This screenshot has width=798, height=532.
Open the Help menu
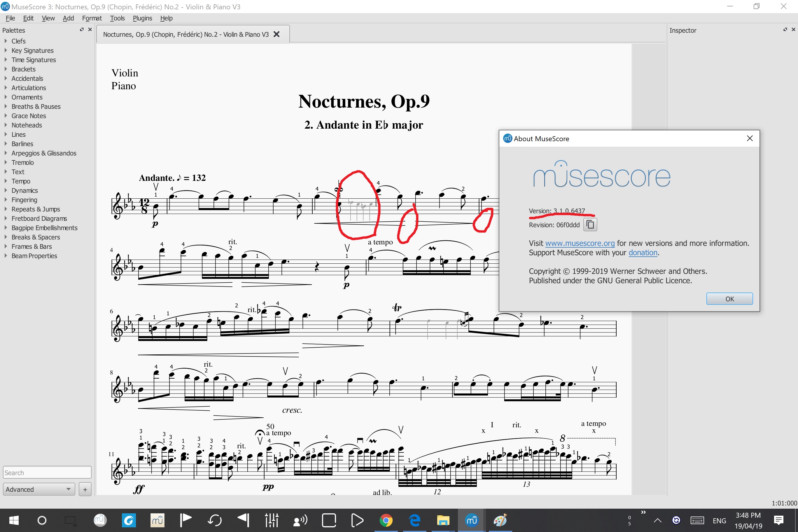[x=166, y=18]
